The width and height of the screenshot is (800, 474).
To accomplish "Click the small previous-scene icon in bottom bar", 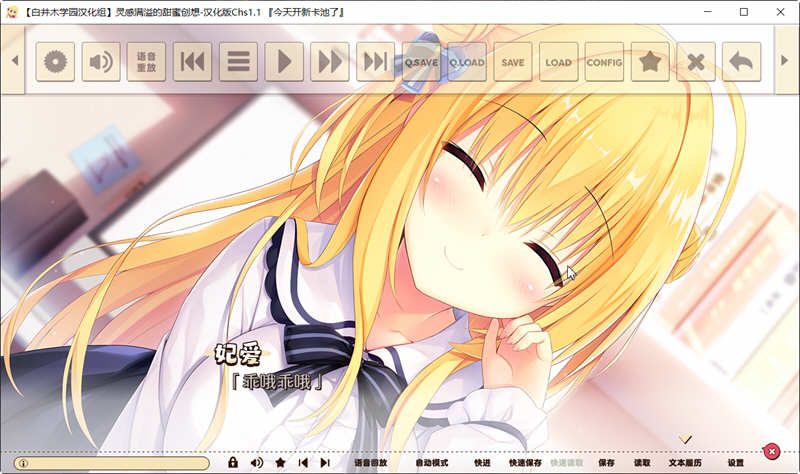I will pos(303,463).
